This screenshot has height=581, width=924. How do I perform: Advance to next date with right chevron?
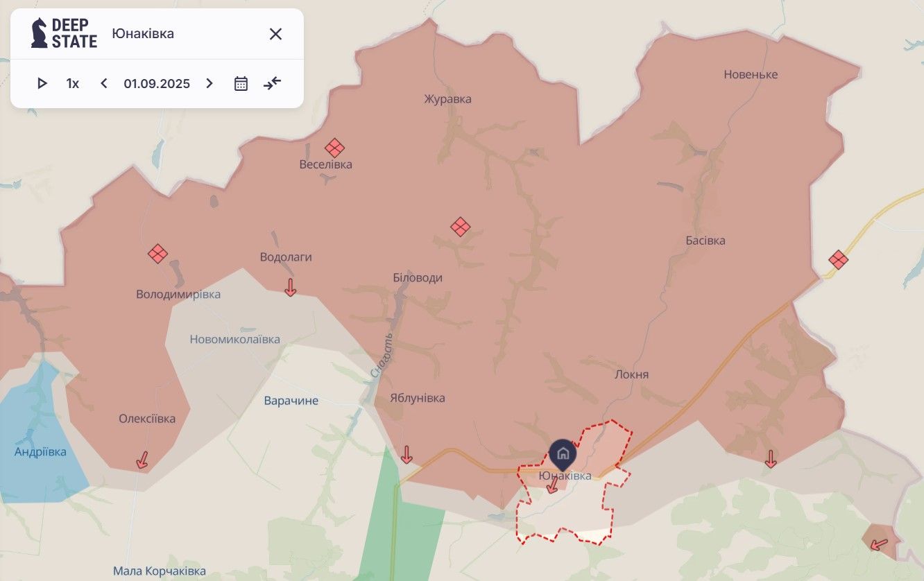(209, 84)
